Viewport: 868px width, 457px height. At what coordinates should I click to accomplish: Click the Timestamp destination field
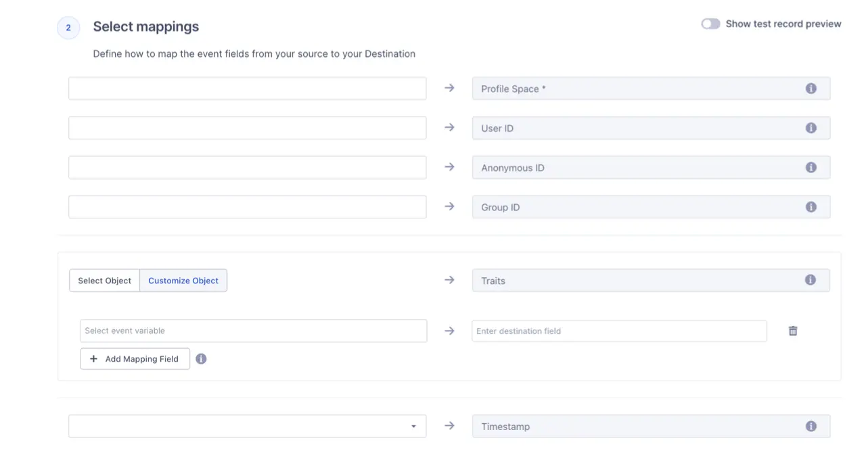point(651,426)
